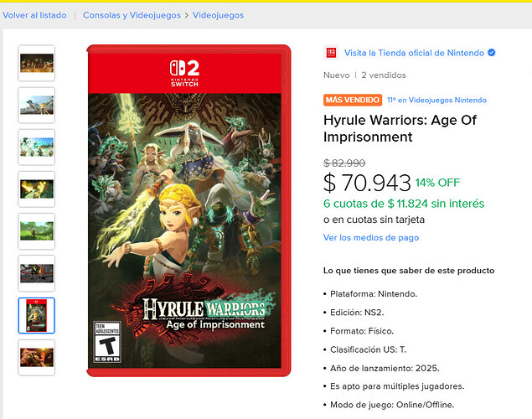The width and height of the screenshot is (532, 419).
Task: Open Consolas y Videojuegos breadcrumb
Action: (132, 15)
